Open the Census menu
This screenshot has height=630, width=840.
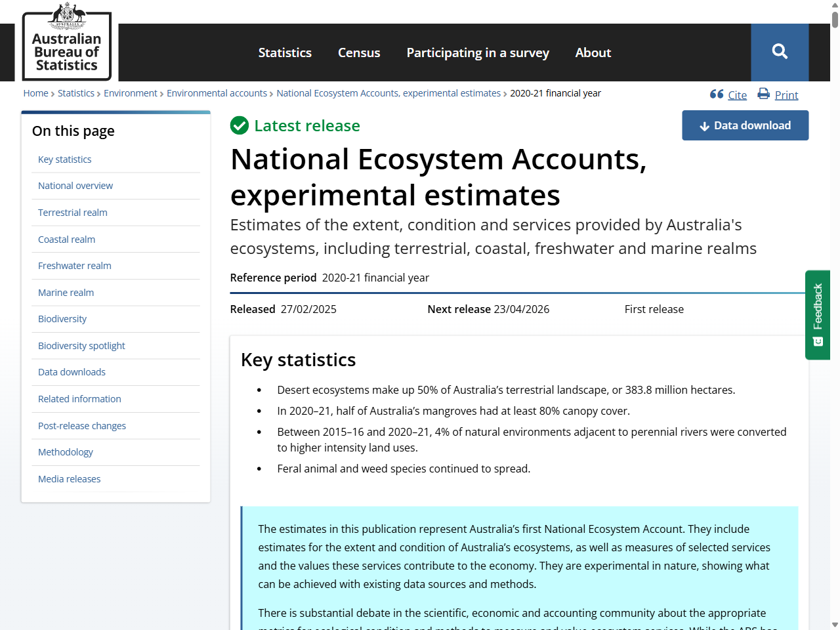pyautogui.click(x=359, y=52)
